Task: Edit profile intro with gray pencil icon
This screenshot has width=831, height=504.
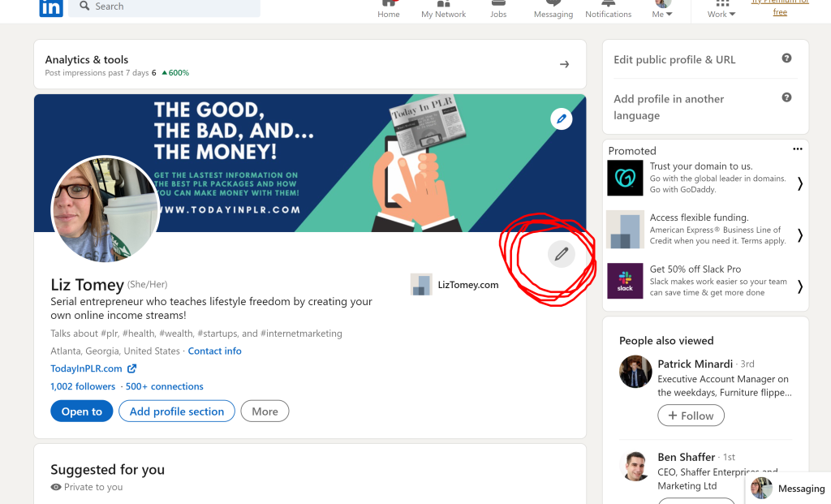Action: click(562, 254)
